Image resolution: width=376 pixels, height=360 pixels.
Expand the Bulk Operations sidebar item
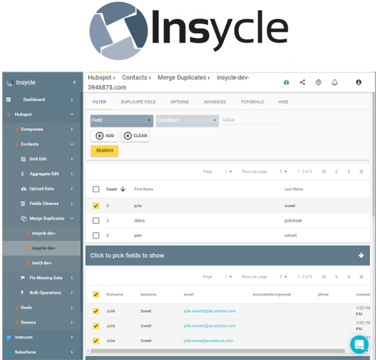click(x=72, y=293)
